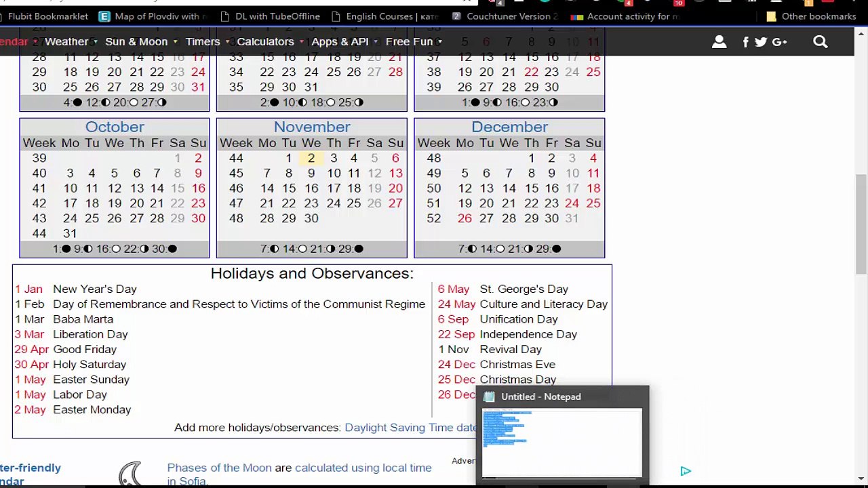The height and width of the screenshot is (488, 868).
Task: Open the Google Plus icon
Action: 779,42
